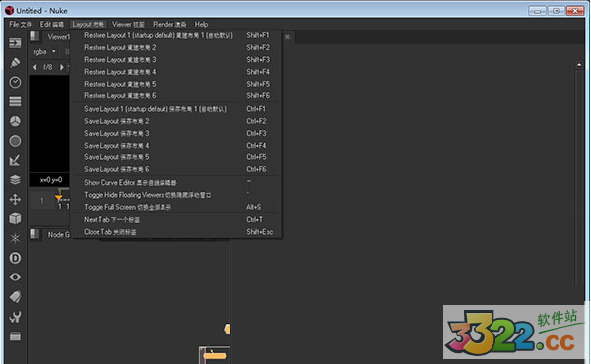The width and height of the screenshot is (591, 364).
Task: Select Toggle Hide Floating Viewers
Action: point(176,195)
